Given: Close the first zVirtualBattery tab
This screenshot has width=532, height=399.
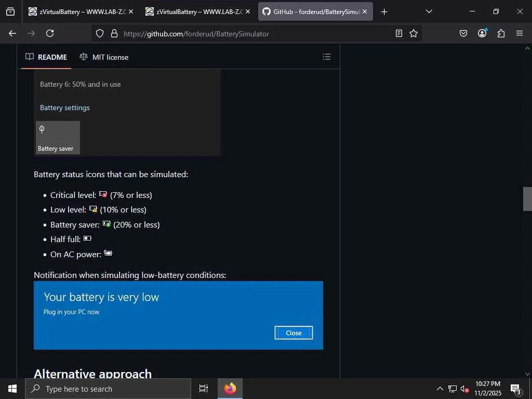Looking at the screenshot, I should [x=131, y=11].
